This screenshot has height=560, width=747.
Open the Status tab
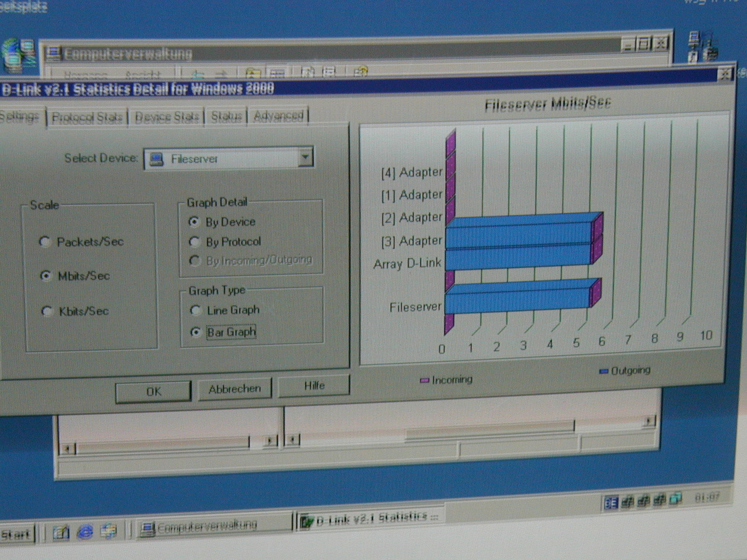(226, 116)
